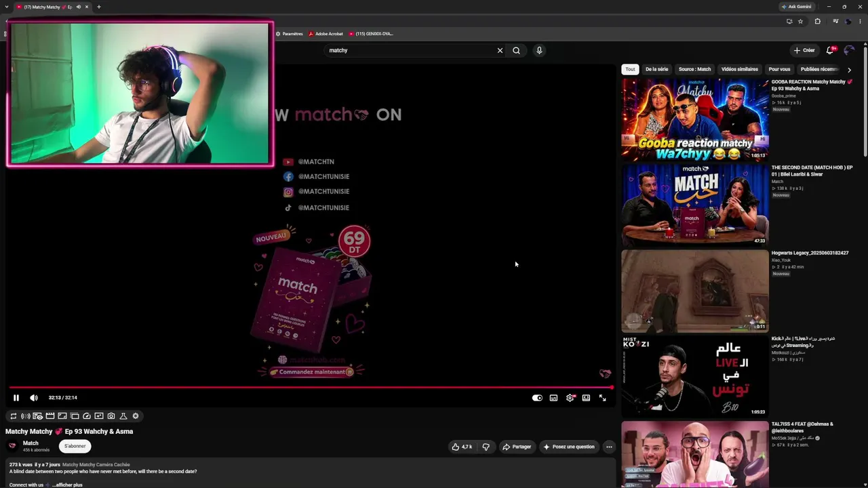The width and height of the screenshot is (868, 488).
Task: Open a new browser tab with plus
Action: click(x=99, y=7)
